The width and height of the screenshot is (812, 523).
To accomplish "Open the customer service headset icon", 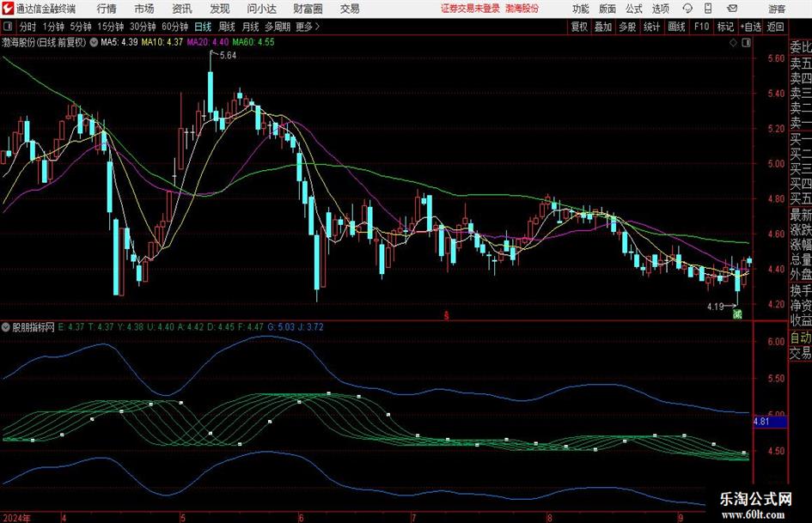I will (x=687, y=9).
